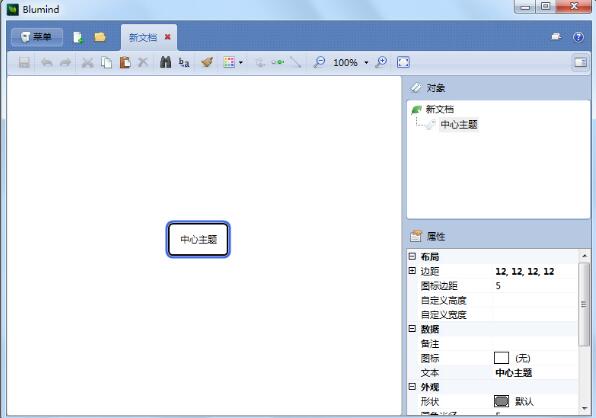596x418 pixels.
Task: Click the 自定义宽度 value field
Action: click(535, 315)
